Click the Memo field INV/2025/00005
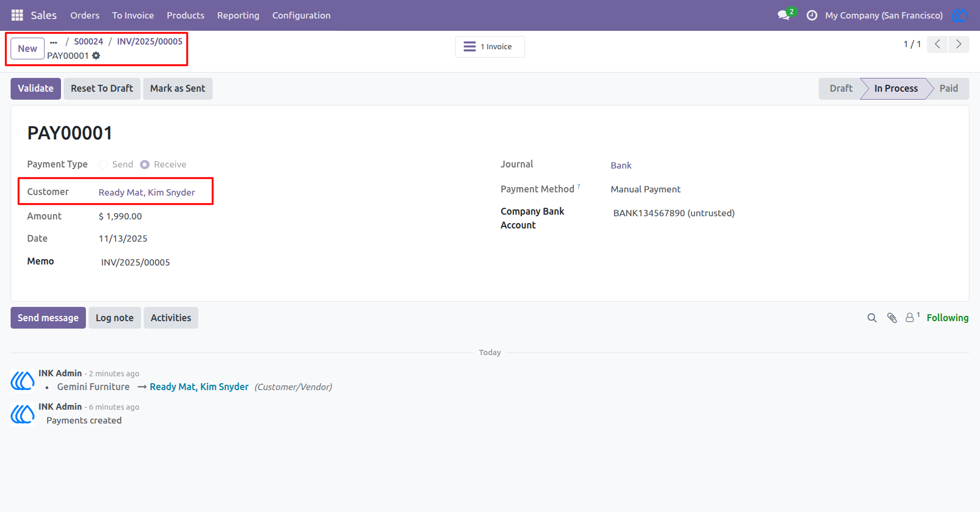This screenshot has height=512, width=980. tap(136, 262)
